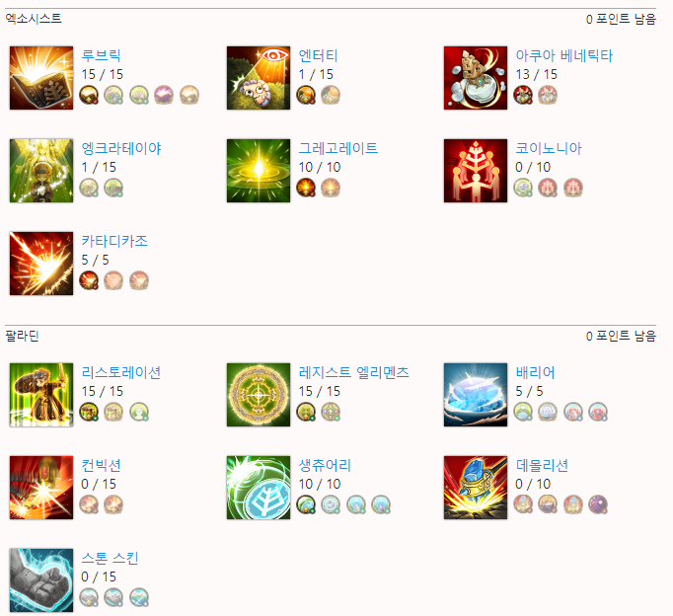Open the 컨빅션 skill name link

click(102, 465)
